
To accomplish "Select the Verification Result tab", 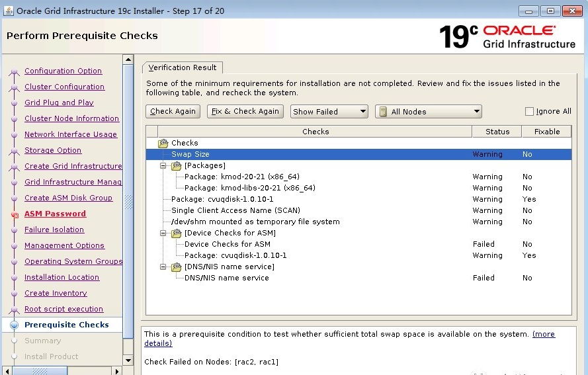I will click(x=183, y=67).
